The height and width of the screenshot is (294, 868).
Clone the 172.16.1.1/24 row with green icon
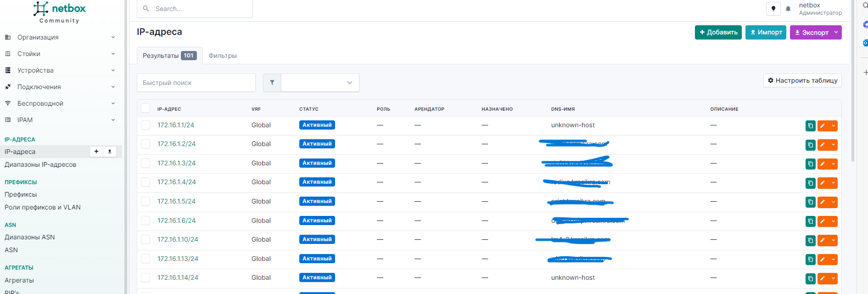click(x=811, y=126)
